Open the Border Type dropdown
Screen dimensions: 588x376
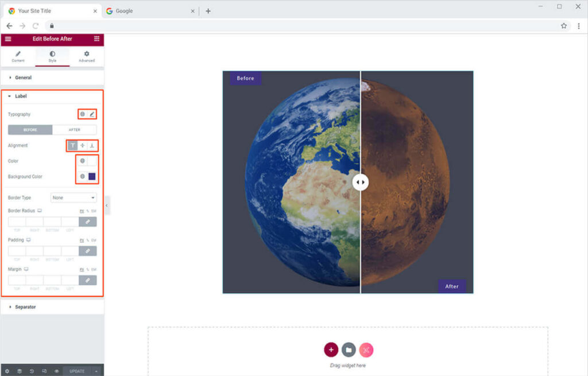73,197
